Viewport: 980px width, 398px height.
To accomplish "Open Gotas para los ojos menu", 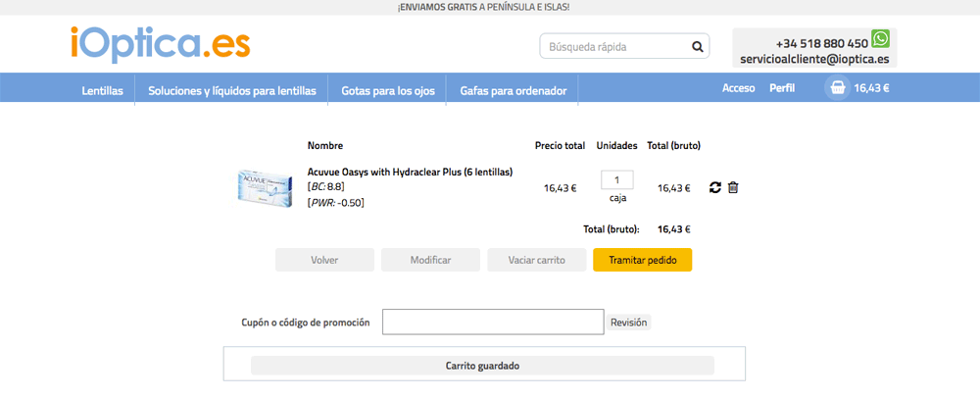I will 387,90.
